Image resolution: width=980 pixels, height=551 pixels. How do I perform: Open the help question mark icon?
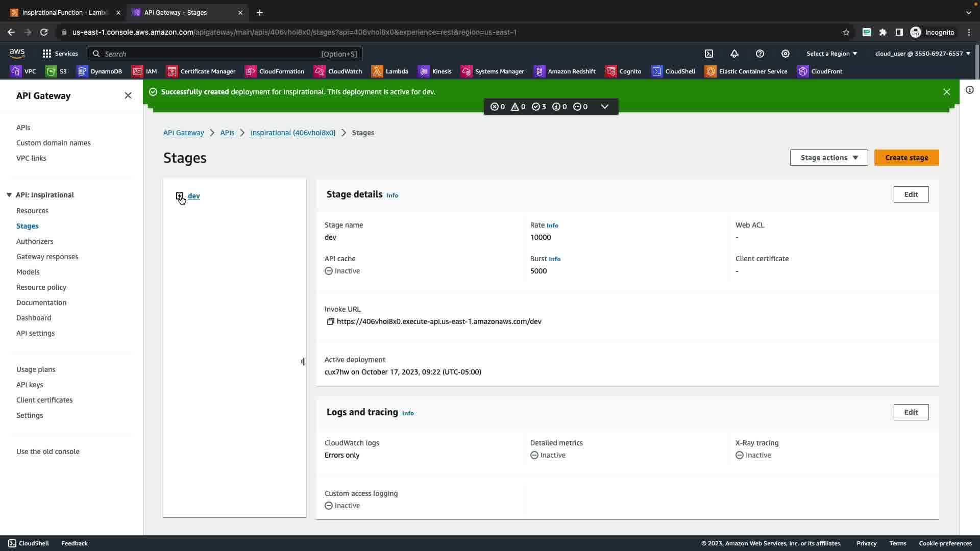(760, 54)
